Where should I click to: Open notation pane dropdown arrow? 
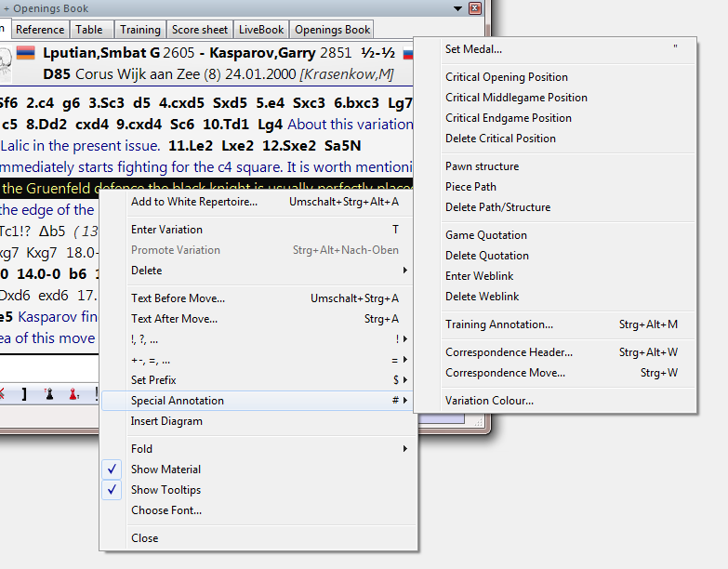point(457,8)
